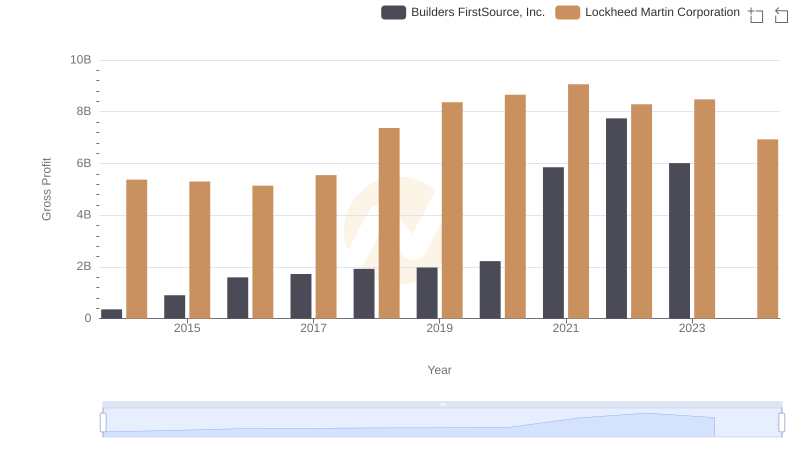Click the dark Builders FirstSource legend swatch

(x=393, y=12)
